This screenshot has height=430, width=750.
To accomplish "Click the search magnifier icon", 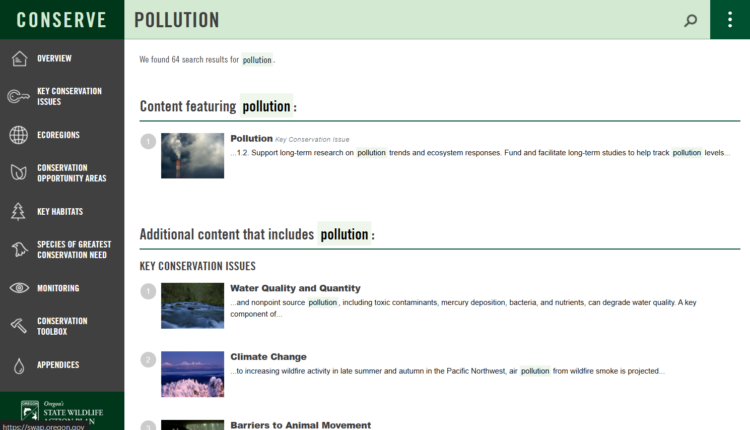I will coord(690,20).
